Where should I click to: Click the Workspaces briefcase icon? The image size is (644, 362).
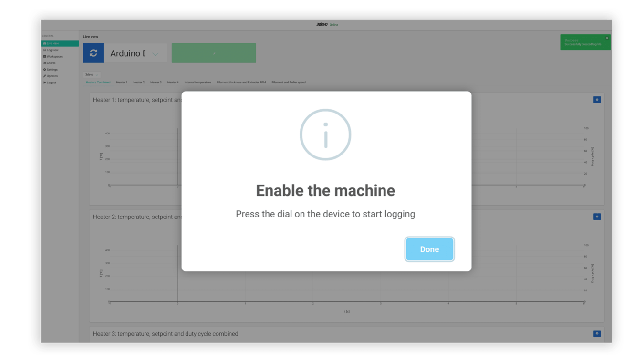[x=44, y=56]
